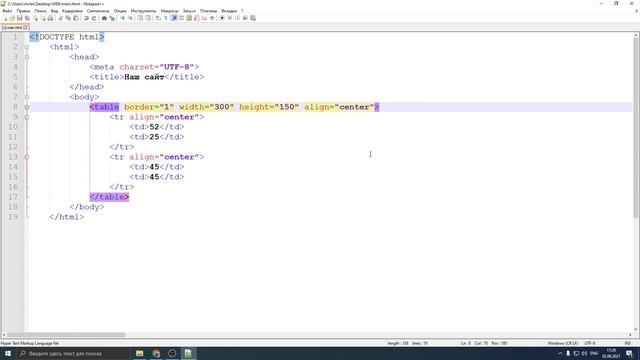This screenshot has height=360, width=640.
Task: Open the Кодировки menu
Action: coord(72,11)
